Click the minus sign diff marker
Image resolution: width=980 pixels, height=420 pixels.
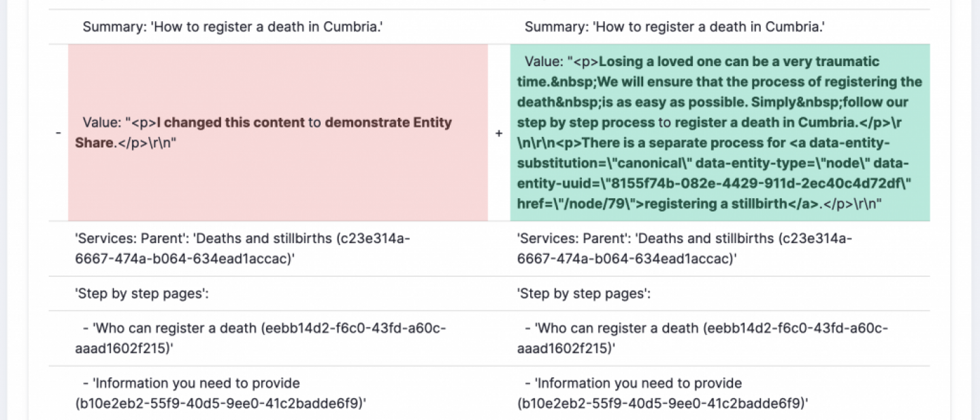coord(58,133)
